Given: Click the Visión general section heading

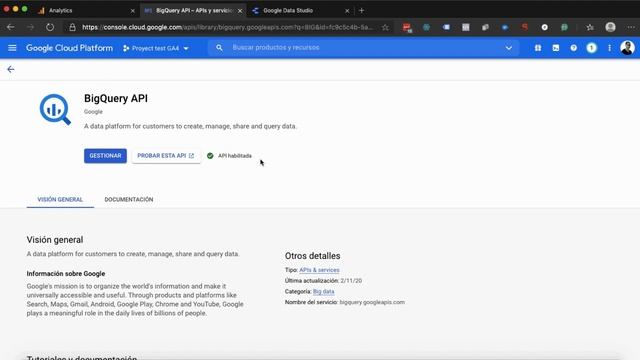Looking at the screenshot, I should [x=55, y=240].
